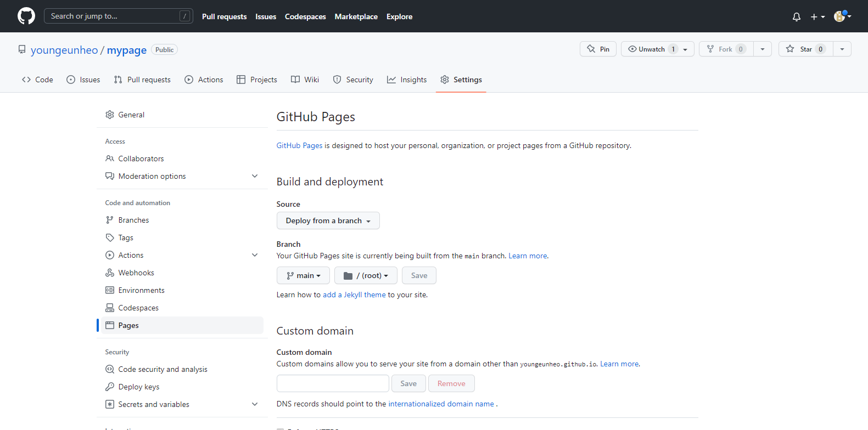Screen dimensions: 868x430
Task: Click the repository icon beside youngeunheo
Action: click(x=22, y=49)
